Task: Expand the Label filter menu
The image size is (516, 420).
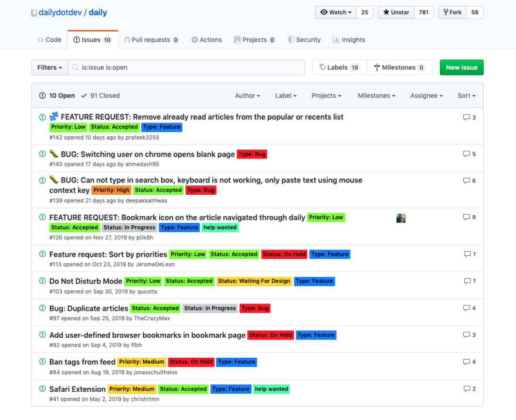Action: point(286,96)
